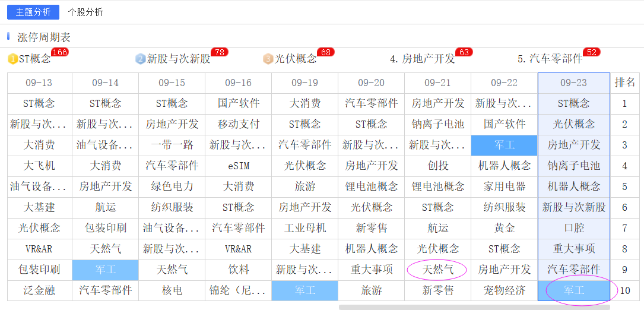Select the 09-16 date column header
644x310 pixels.
click(x=239, y=83)
